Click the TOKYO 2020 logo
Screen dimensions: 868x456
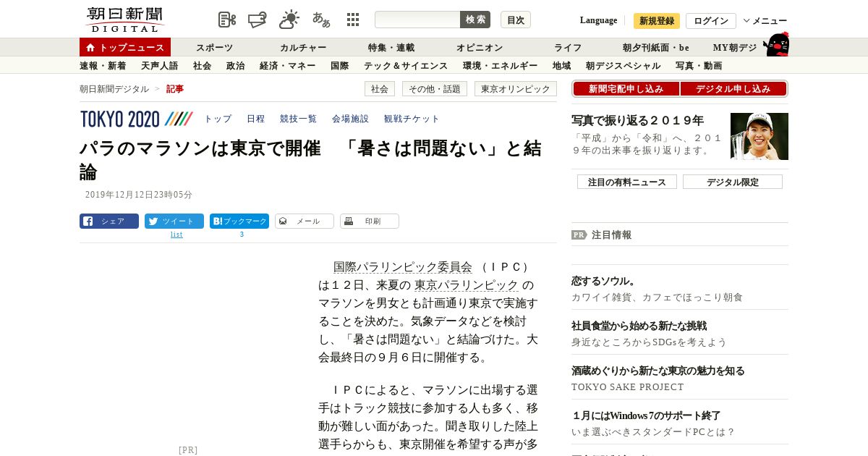(137, 119)
